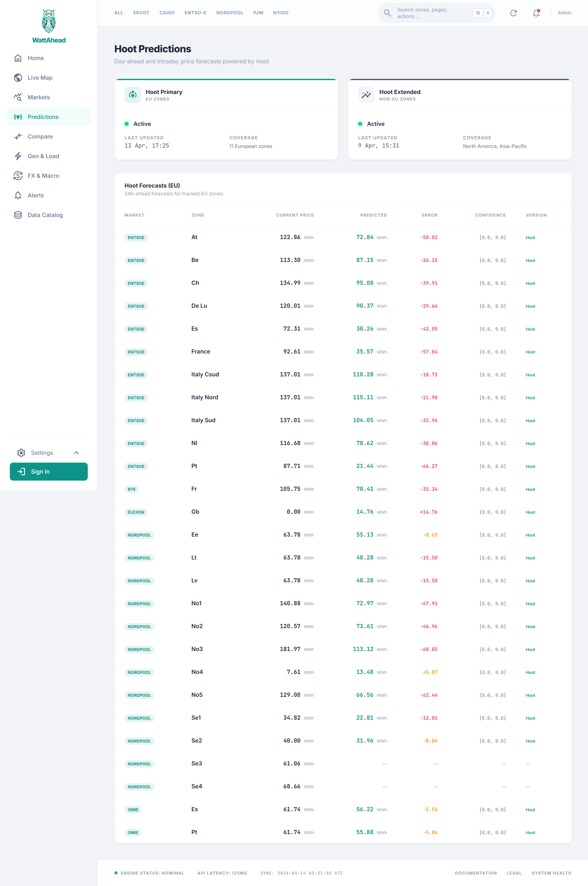Click the Gen & Load lightning icon
588x886 pixels.
pos(18,156)
